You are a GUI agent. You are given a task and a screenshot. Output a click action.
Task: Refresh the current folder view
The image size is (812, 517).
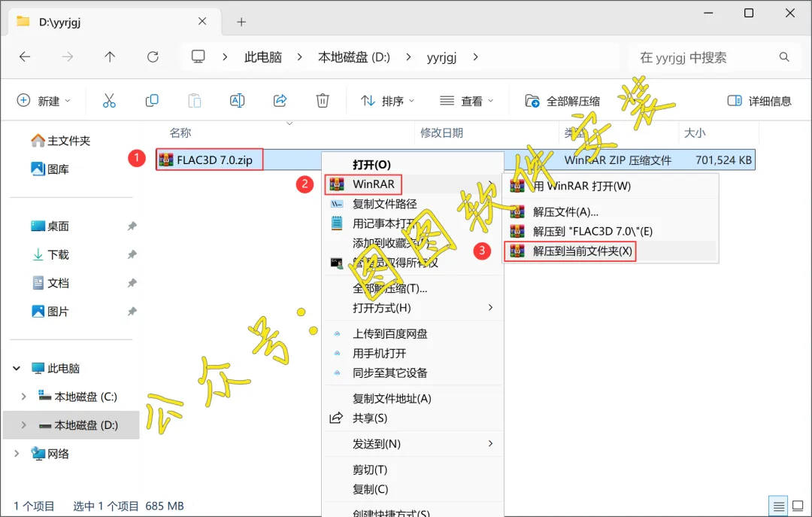pos(153,57)
